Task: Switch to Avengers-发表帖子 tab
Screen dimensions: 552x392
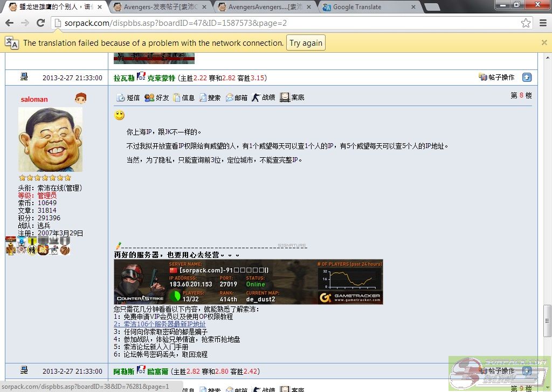Action: (161, 7)
